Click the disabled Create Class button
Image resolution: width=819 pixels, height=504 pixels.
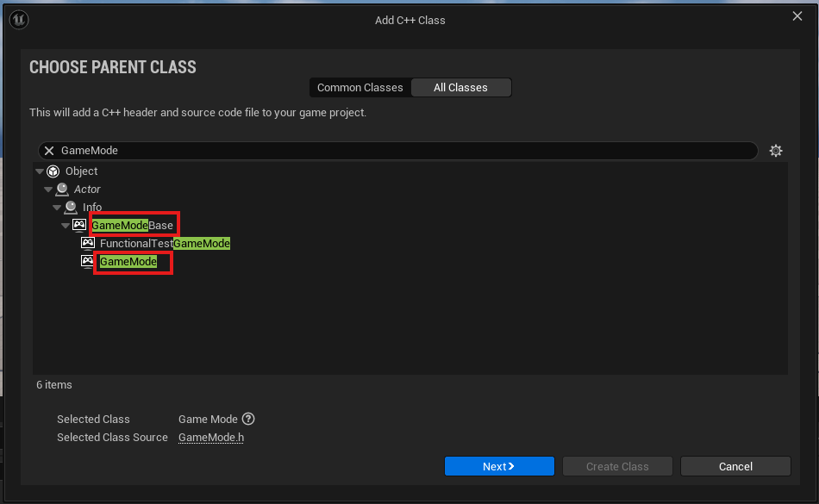click(617, 466)
